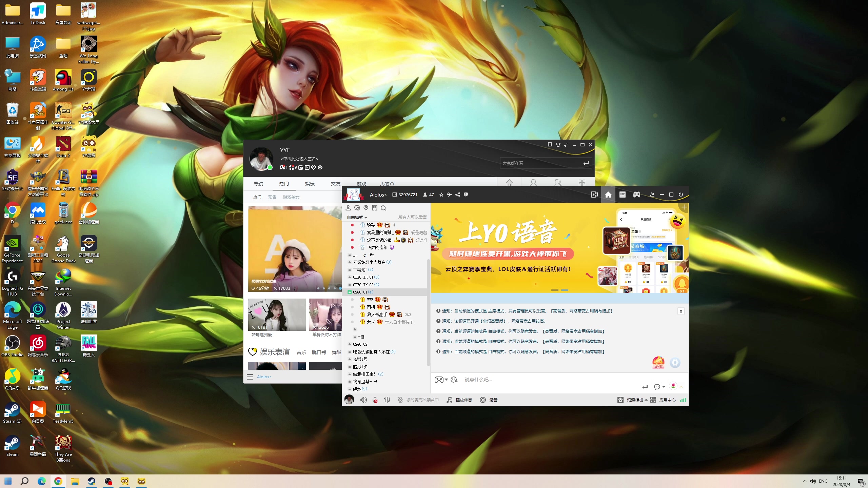The height and width of the screenshot is (488, 868).
Task: Click the video live icon in channel title bar
Action: [594, 195]
